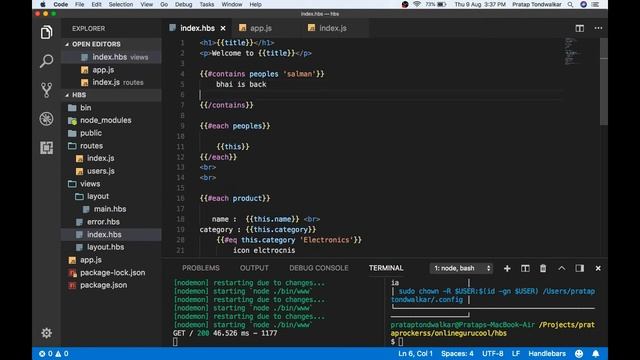Switch to the PROBLEMS panel tab
Screen dimensions: 640x360
pyautogui.click(x=201, y=268)
